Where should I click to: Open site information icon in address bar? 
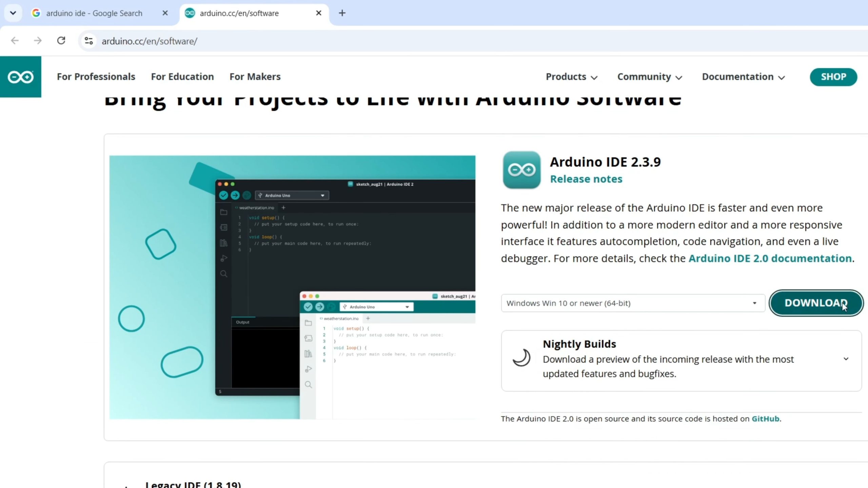[89, 41]
